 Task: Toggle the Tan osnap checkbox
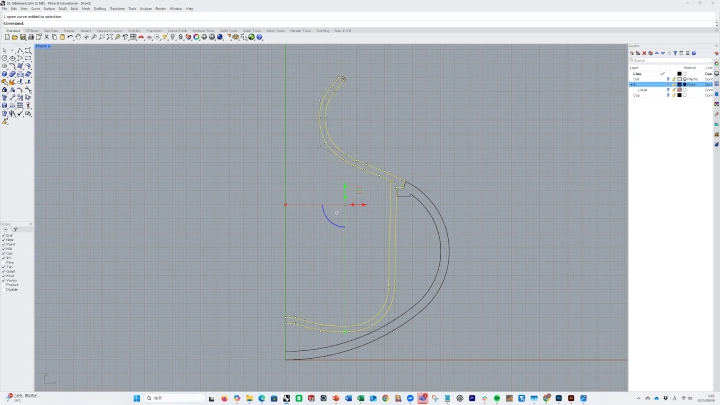(4, 267)
